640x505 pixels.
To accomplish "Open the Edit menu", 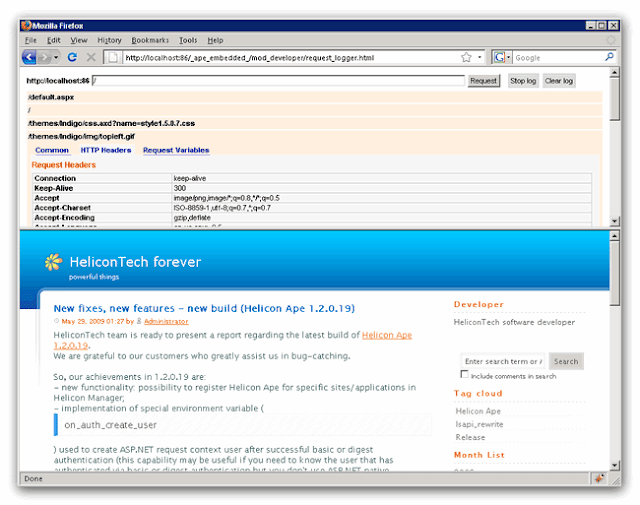I will pyautogui.click(x=53, y=40).
